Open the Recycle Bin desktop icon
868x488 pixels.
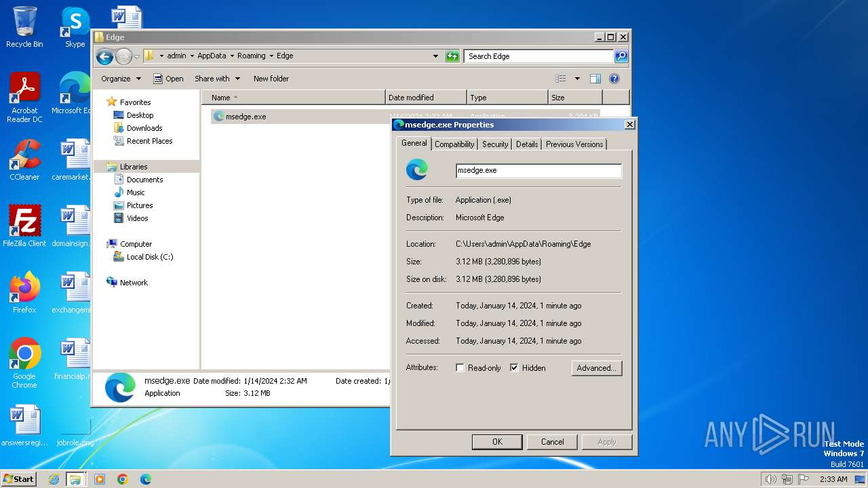click(24, 28)
